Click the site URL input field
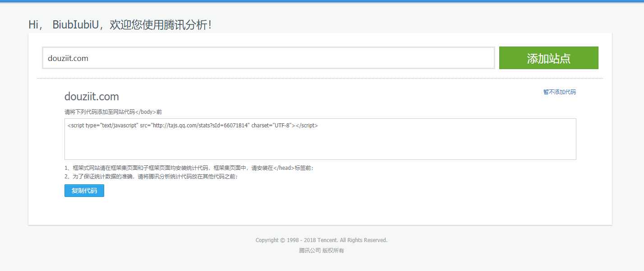644x271 pixels. [x=268, y=58]
